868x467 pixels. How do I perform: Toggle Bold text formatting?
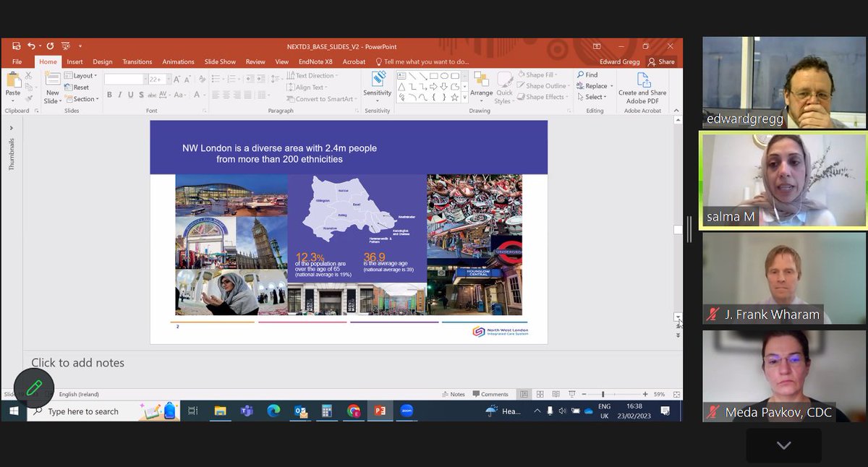[x=109, y=95]
